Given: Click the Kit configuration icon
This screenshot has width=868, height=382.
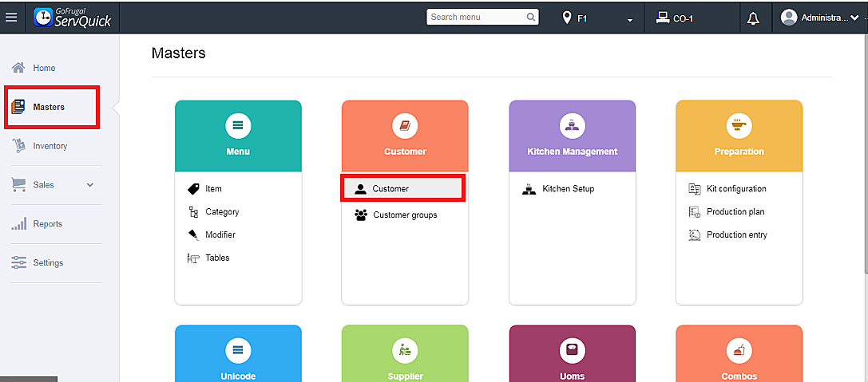Looking at the screenshot, I should pyautogui.click(x=695, y=189).
